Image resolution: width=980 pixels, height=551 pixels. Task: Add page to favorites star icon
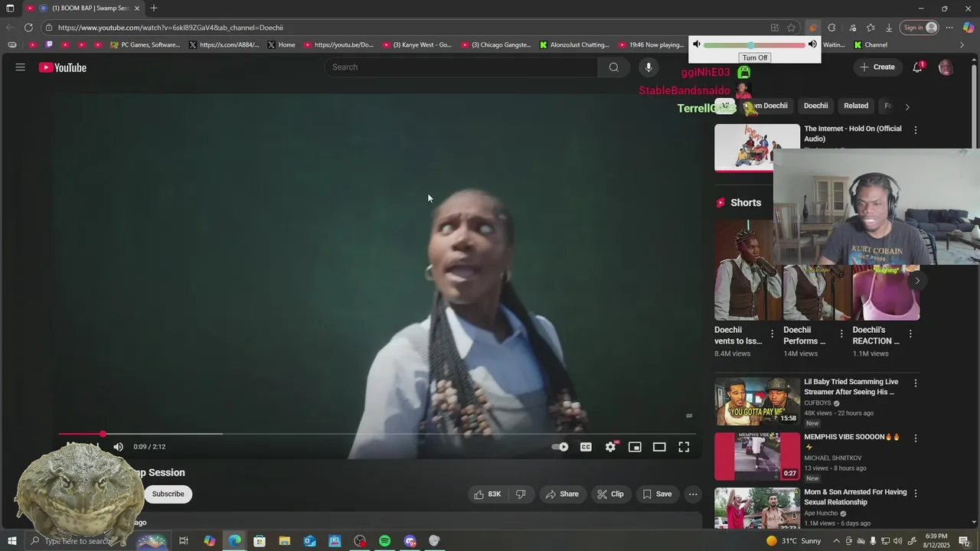[x=792, y=28]
